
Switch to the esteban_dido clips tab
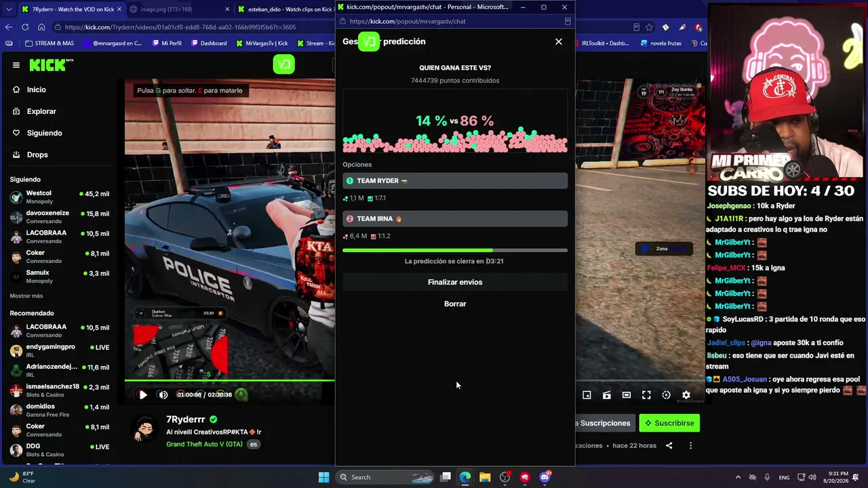tap(283, 9)
